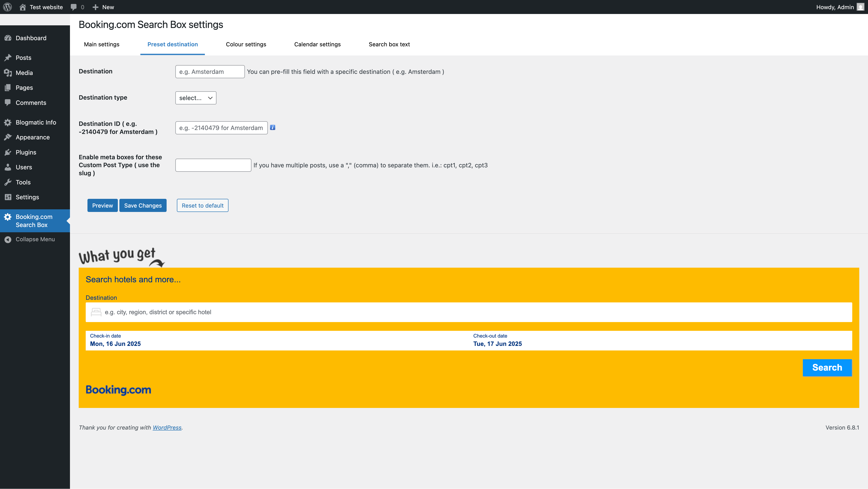
Task: Click the Dashboard gauge icon
Action: [8, 38]
